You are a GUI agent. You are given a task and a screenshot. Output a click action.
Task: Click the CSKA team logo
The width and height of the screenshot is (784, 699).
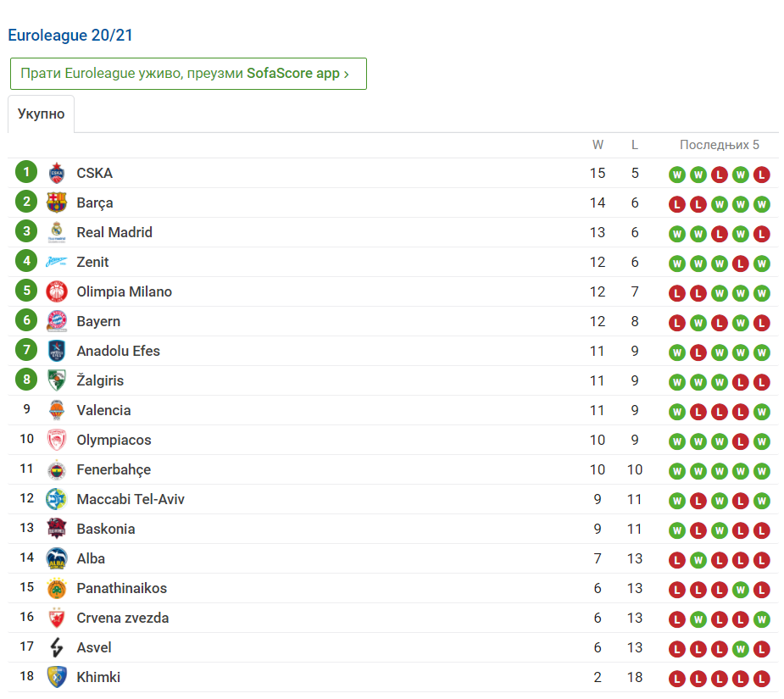(x=56, y=173)
